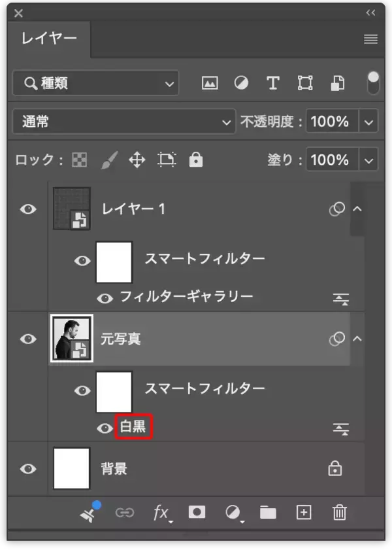Collapse the 元写真 smart filters list
This screenshot has height=550, width=392.
357,339
